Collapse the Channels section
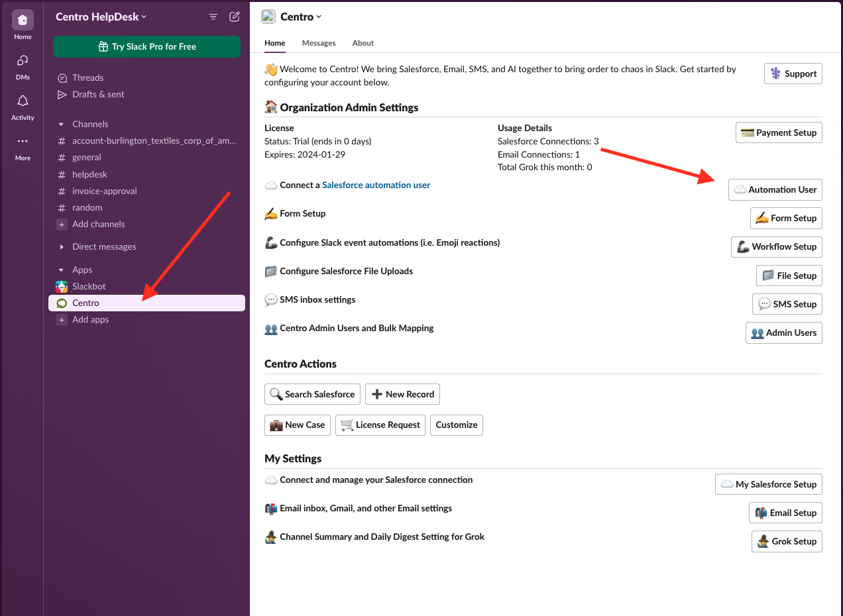Image resolution: width=843 pixels, height=616 pixels. point(62,124)
